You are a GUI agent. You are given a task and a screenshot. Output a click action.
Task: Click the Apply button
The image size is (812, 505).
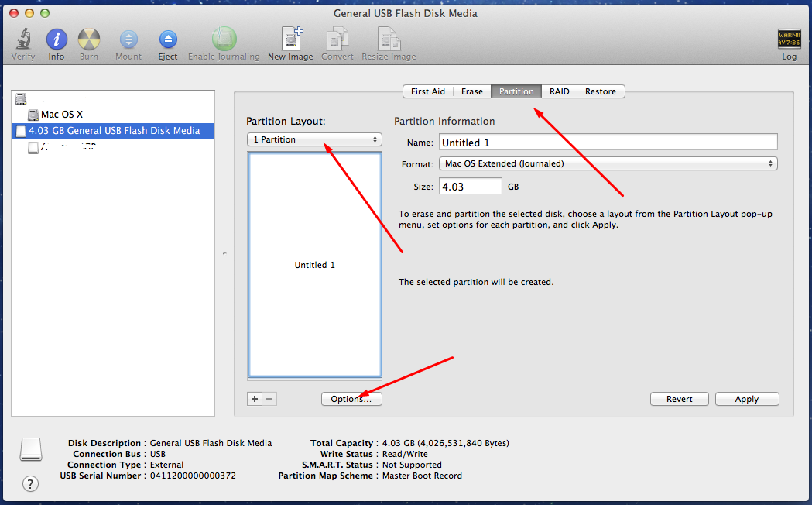[747, 399]
